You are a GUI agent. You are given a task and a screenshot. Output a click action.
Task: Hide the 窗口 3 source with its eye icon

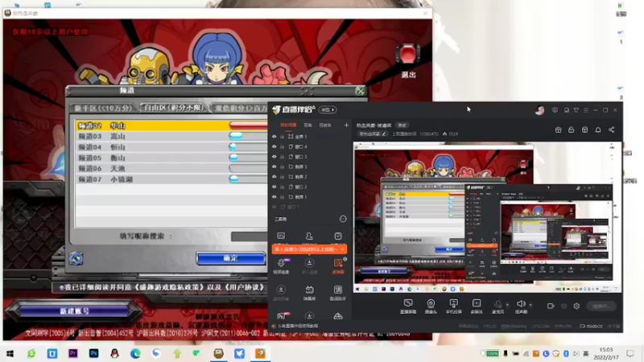275,156
